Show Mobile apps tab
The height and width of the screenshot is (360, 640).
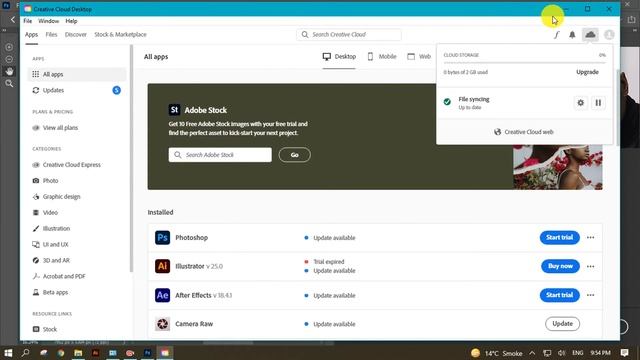(x=382, y=57)
